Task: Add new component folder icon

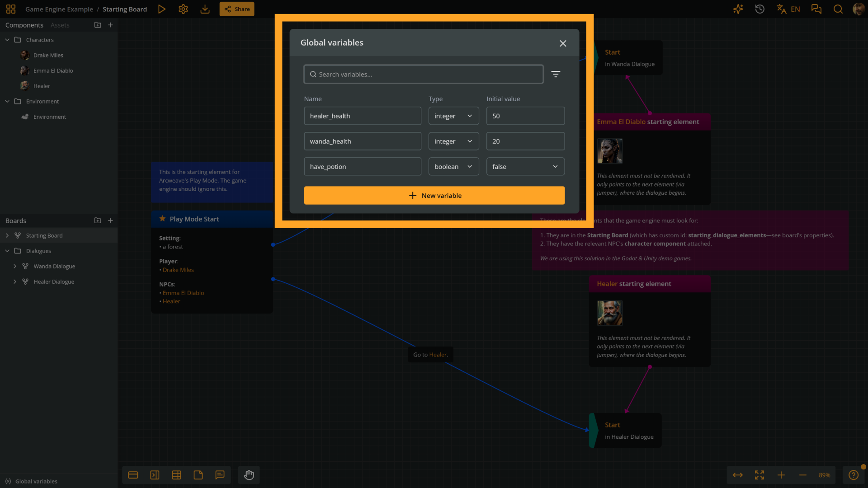Action: pos(98,25)
